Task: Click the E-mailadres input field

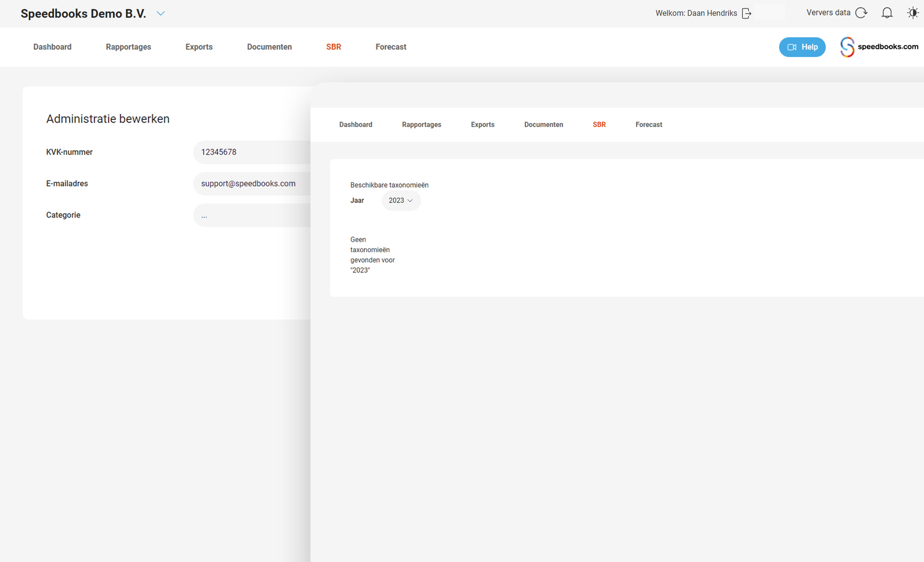Action: click(252, 184)
